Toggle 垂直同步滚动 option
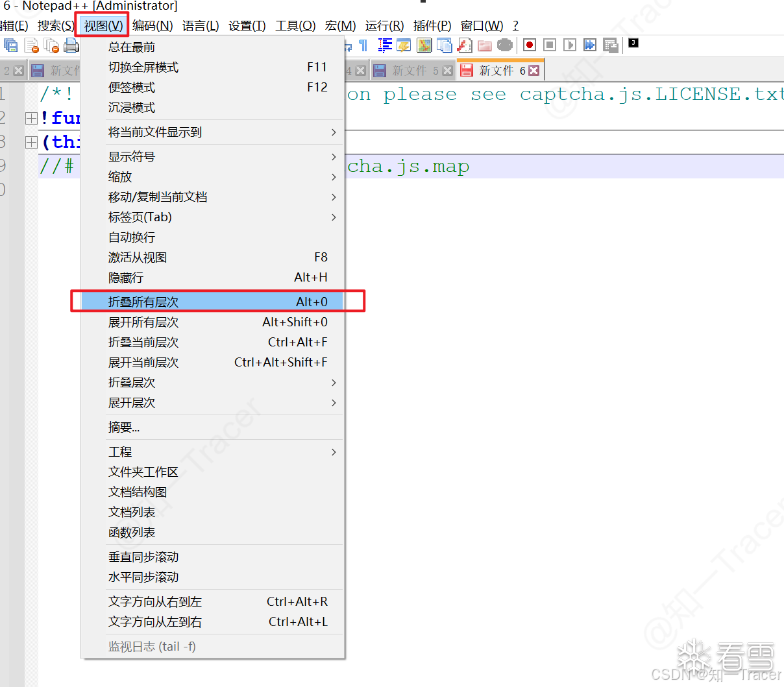Image resolution: width=784 pixels, height=687 pixels. point(212,557)
